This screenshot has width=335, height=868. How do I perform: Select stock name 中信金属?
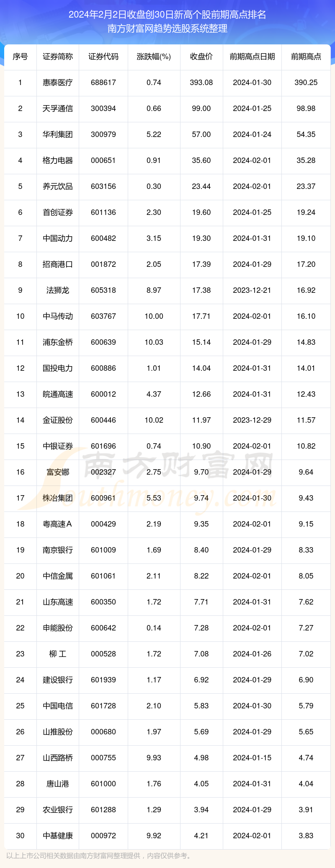coord(58,576)
